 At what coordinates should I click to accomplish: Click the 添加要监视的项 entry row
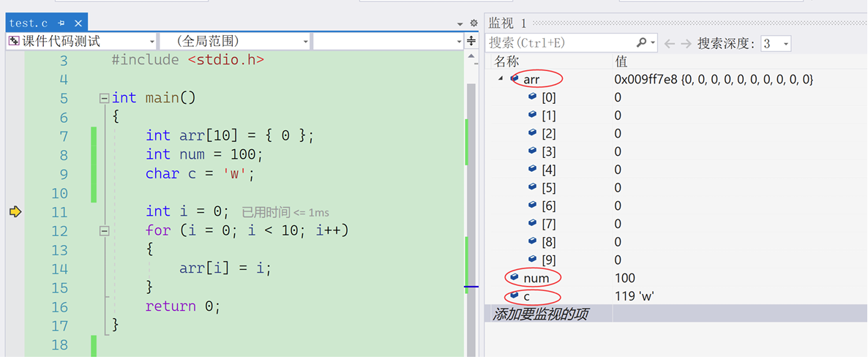[x=676, y=314]
